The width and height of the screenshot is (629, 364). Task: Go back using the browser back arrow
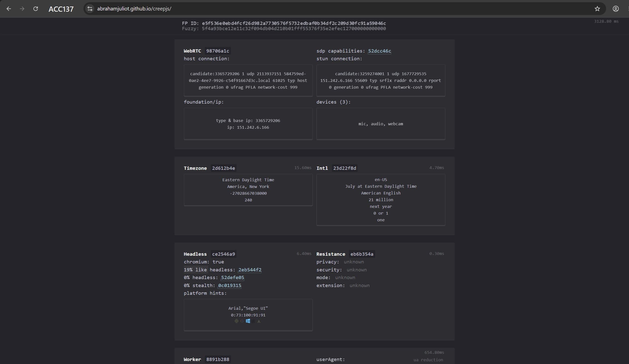9,9
